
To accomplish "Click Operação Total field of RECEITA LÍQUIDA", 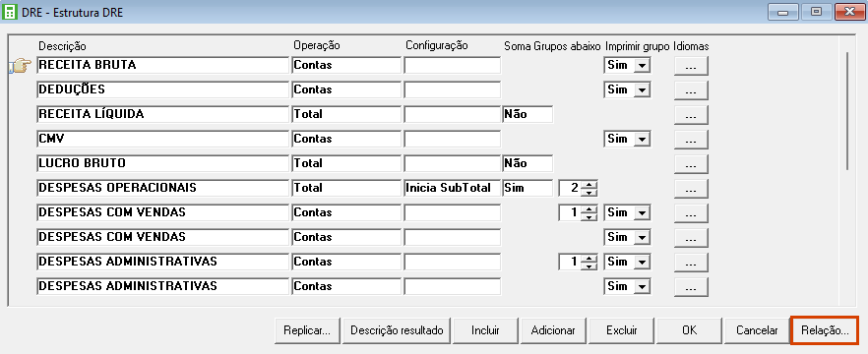I will pos(346,114).
